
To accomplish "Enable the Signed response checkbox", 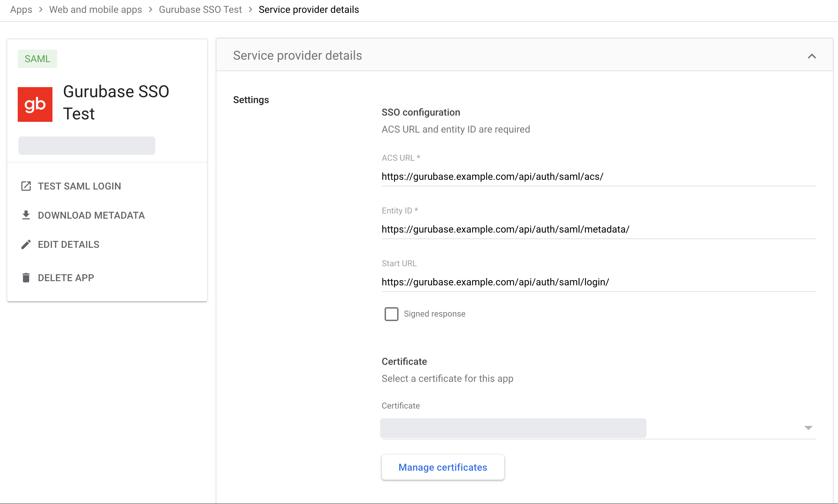I will pyautogui.click(x=391, y=314).
